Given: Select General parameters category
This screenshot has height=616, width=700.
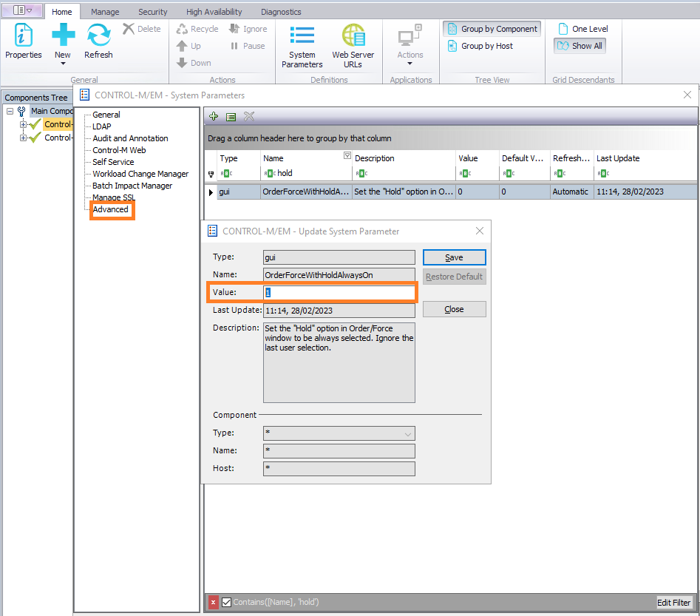Looking at the screenshot, I should tap(106, 115).
